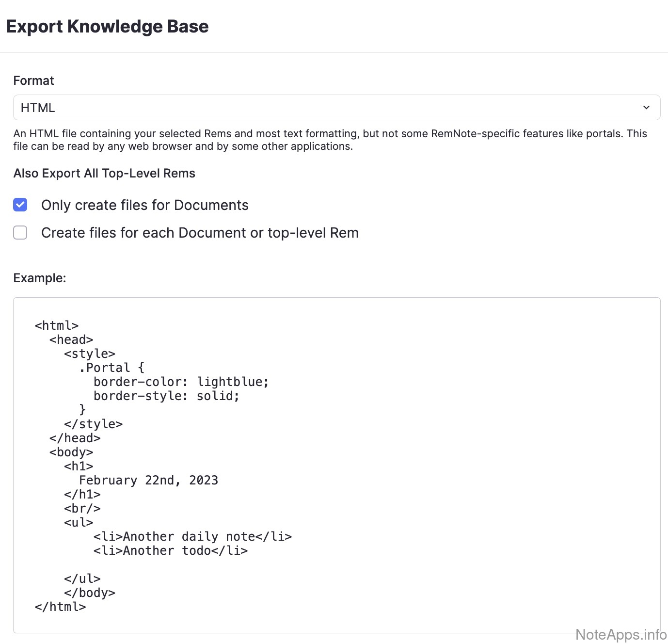Click the "Another todo" list item line
Image resolution: width=668 pixels, height=644 pixels.
point(171,550)
